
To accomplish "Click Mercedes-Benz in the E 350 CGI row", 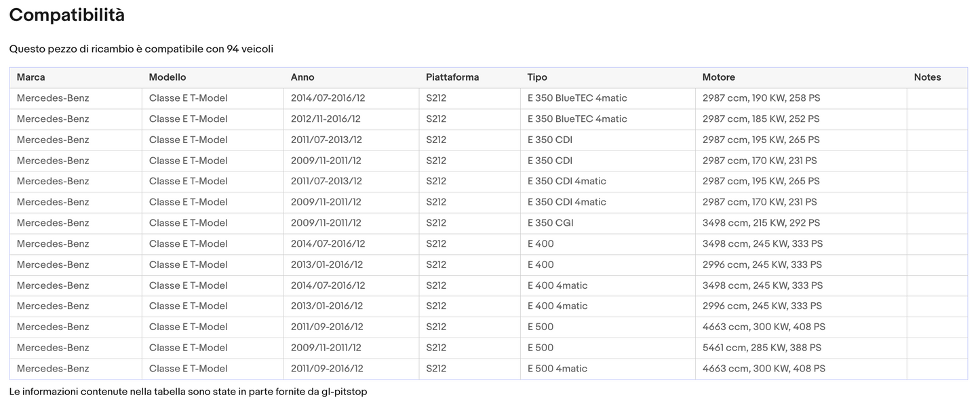I will [x=53, y=223].
